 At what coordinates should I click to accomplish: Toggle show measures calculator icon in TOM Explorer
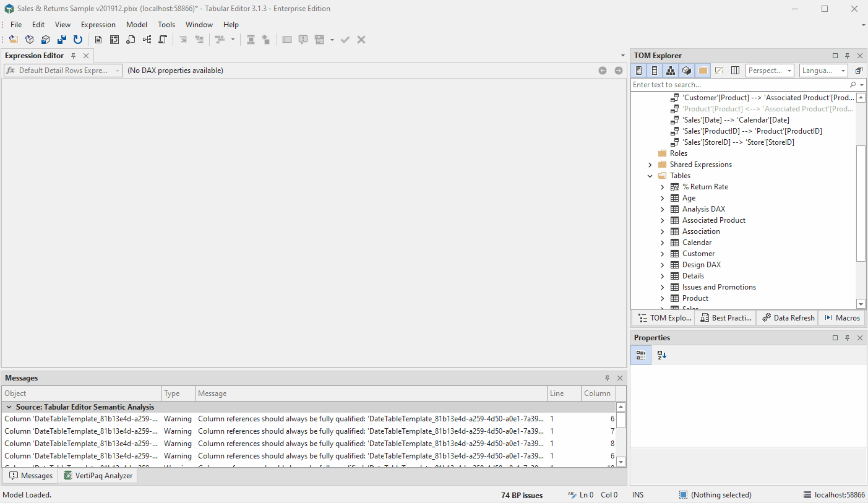click(639, 71)
